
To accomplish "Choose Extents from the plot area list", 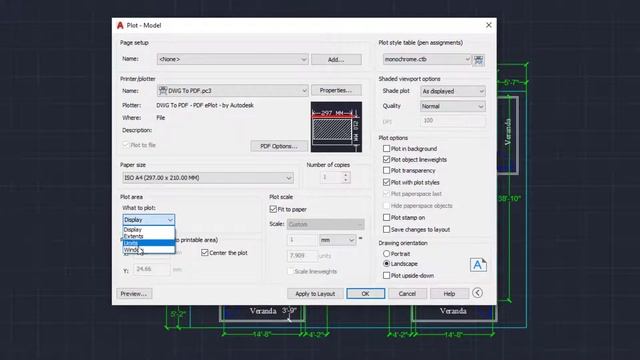I will (x=149, y=236).
